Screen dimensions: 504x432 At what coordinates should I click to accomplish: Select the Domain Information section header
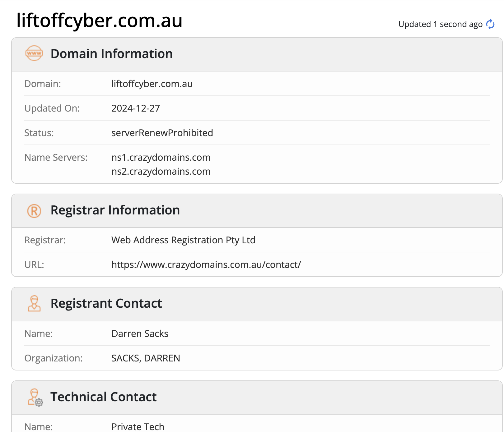pyautogui.click(x=257, y=54)
